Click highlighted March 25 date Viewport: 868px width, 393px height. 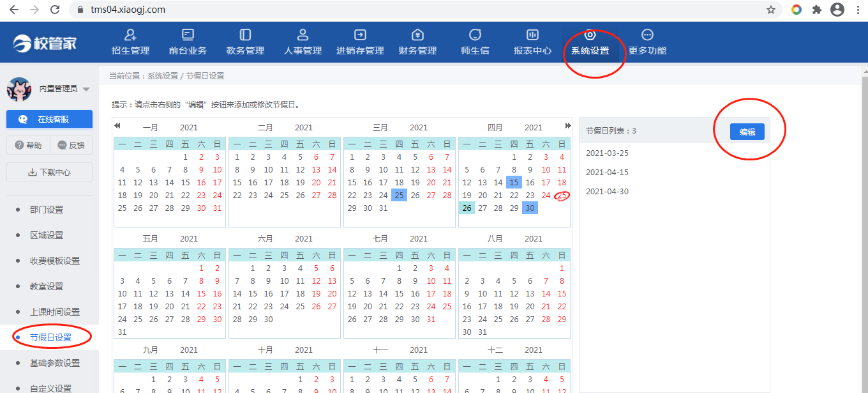(x=399, y=196)
